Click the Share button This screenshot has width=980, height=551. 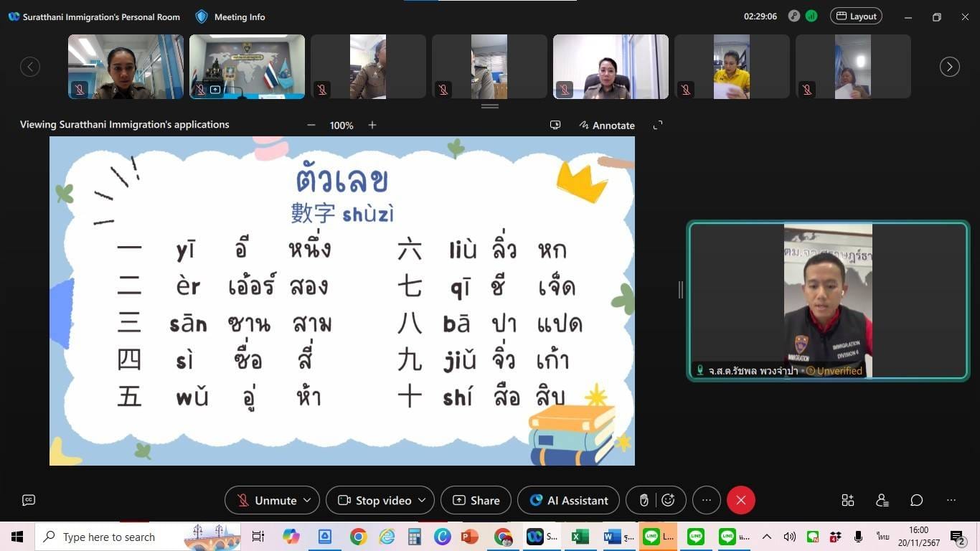pyautogui.click(x=476, y=500)
